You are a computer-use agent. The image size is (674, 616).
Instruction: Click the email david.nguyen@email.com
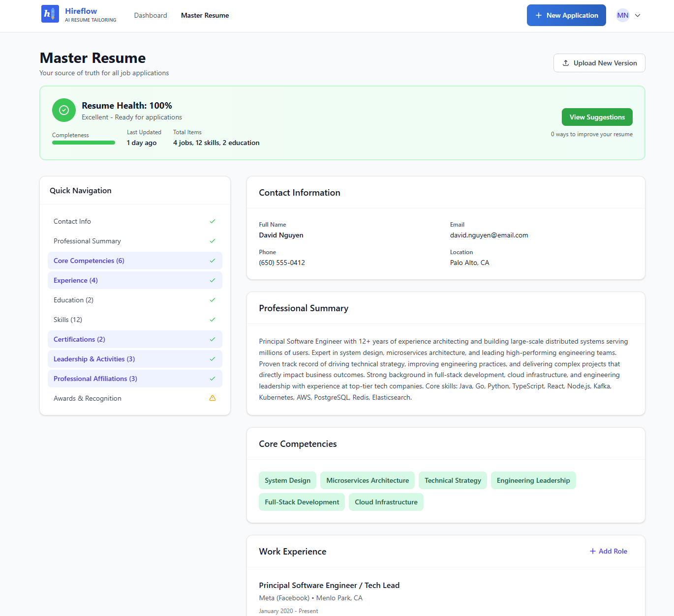point(489,235)
